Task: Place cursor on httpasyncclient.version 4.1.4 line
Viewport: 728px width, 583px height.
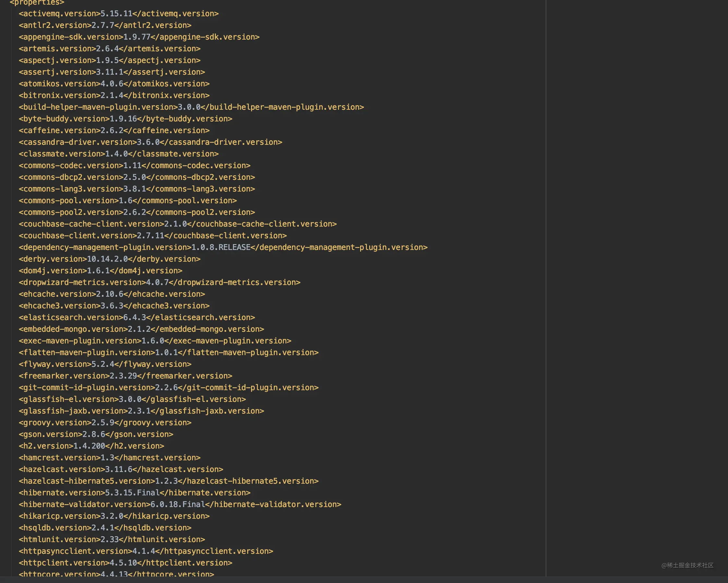Action: coord(146,551)
